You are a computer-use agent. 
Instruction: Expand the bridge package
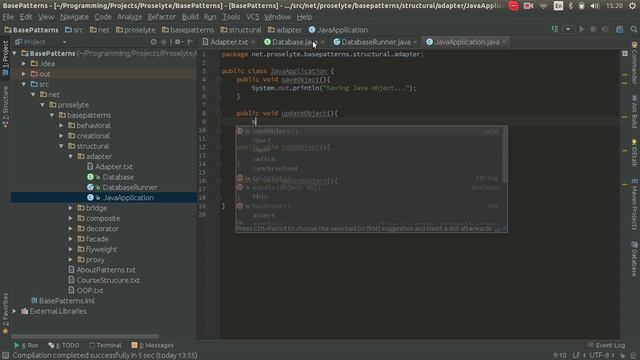tap(71, 208)
